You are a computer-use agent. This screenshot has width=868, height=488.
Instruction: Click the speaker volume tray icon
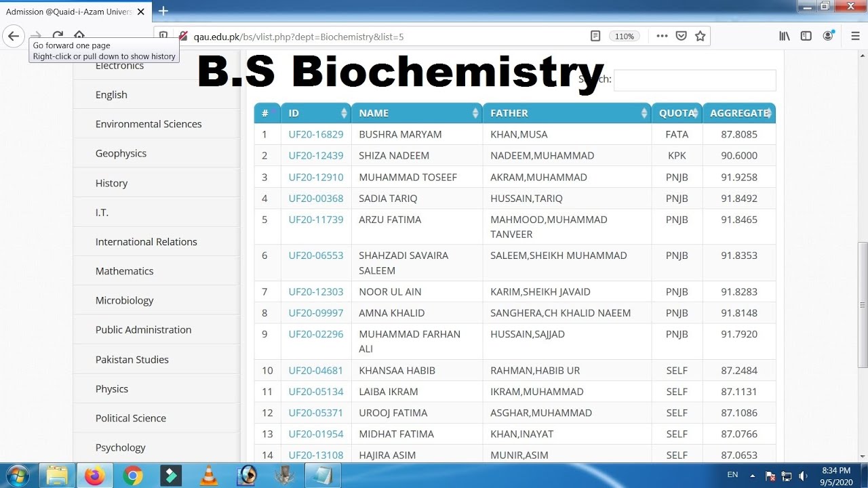[x=804, y=476]
